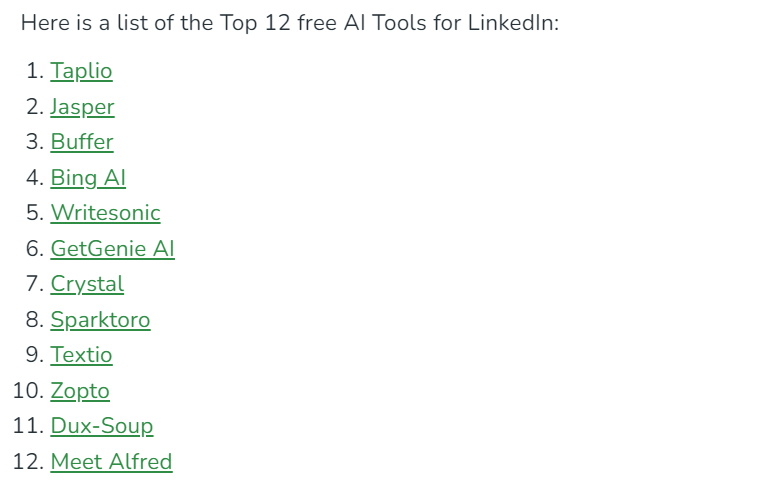Go to the Sparktoro link
The width and height of the screenshot is (765, 484).
point(101,320)
